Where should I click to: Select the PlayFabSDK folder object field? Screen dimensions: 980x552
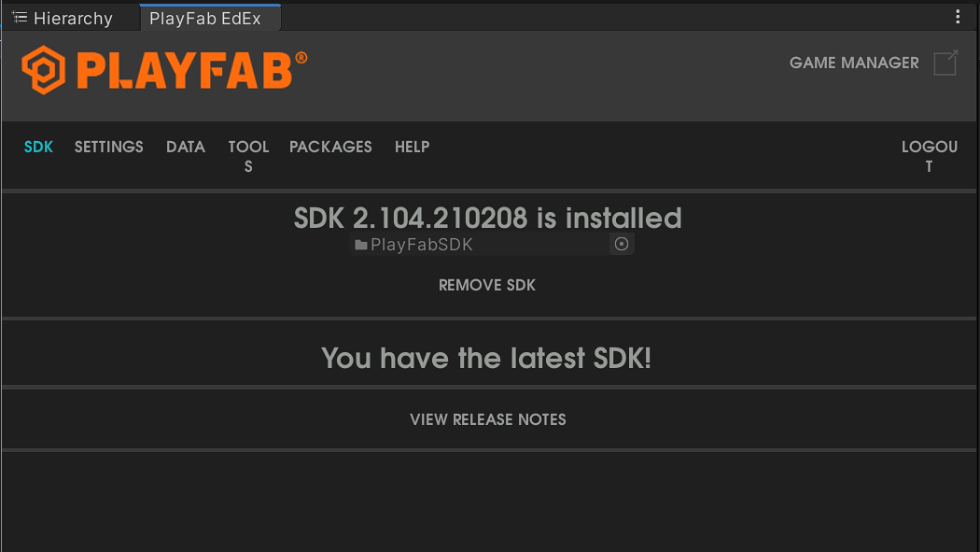tap(479, 245)
